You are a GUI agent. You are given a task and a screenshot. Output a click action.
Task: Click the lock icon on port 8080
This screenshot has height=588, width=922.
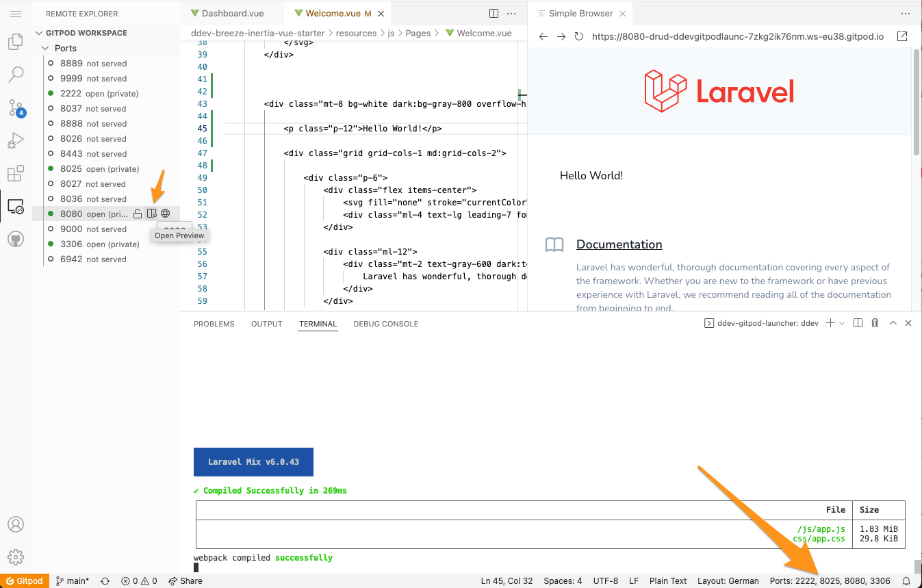(138, 214)
